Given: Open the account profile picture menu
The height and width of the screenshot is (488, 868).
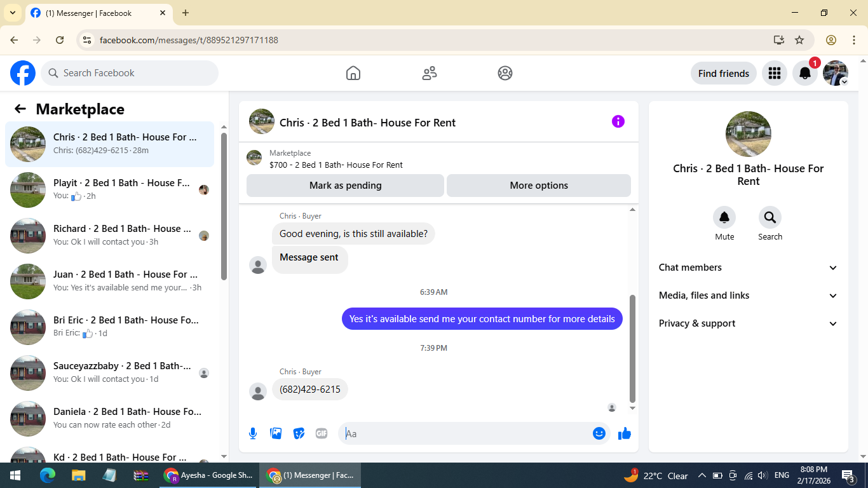Looking at the screenshot, I should 836,73.
